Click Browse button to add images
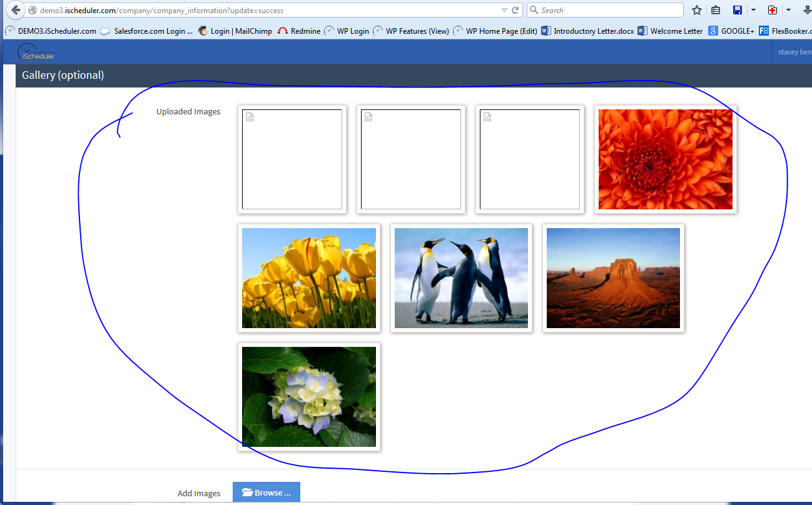The width and height of the screenshot is (812, 505). (x=266, y=492)
